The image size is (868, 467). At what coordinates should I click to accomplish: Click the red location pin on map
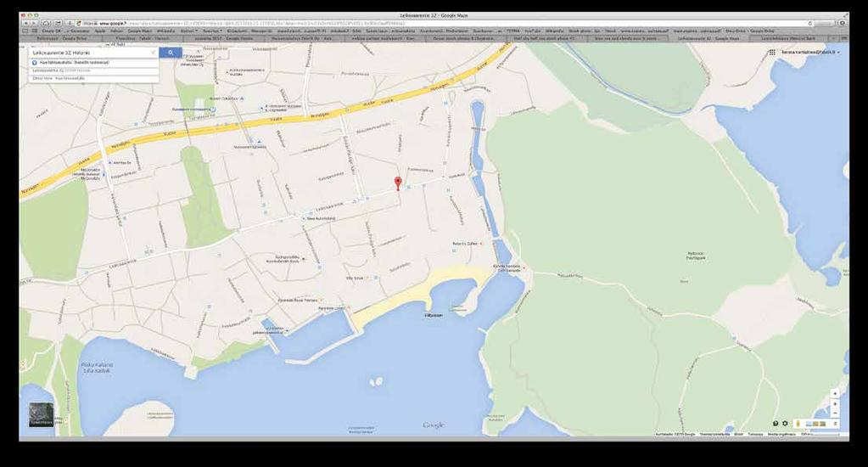coord(397,183)
